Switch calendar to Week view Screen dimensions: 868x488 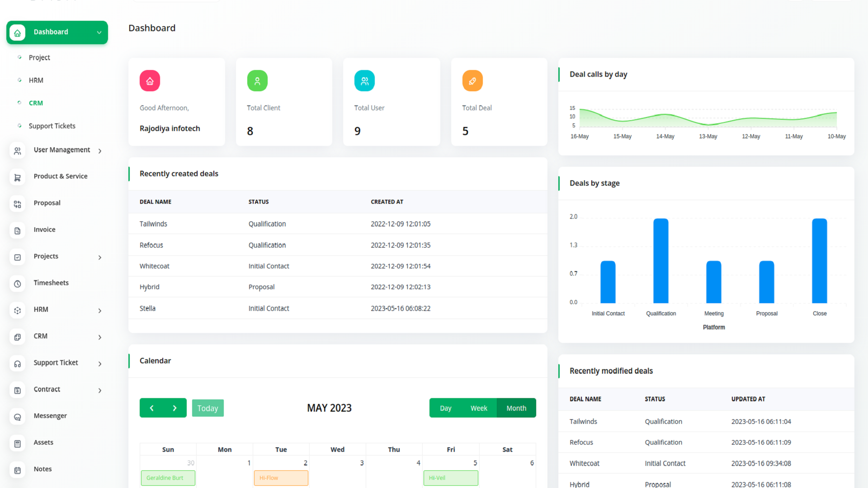[x=478, y=408]
